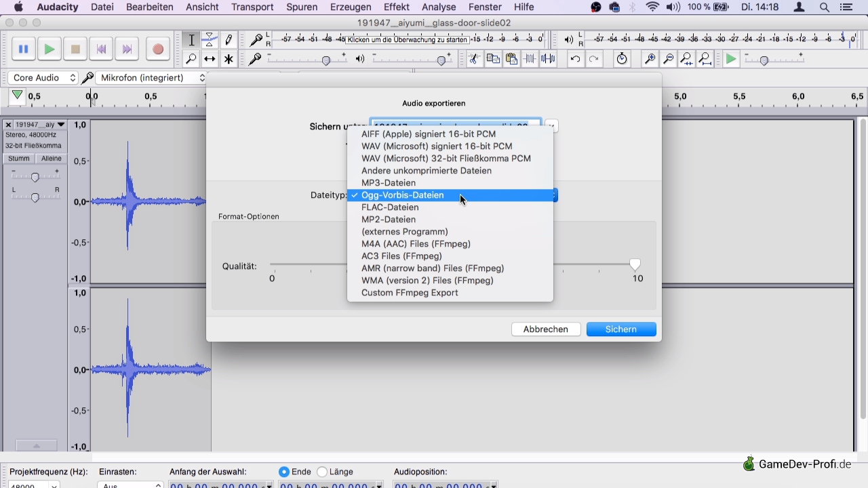Choose M4A (AAC) Files (FFmpeg)
The width and height of the screenshot is (868, 488).
450,244
